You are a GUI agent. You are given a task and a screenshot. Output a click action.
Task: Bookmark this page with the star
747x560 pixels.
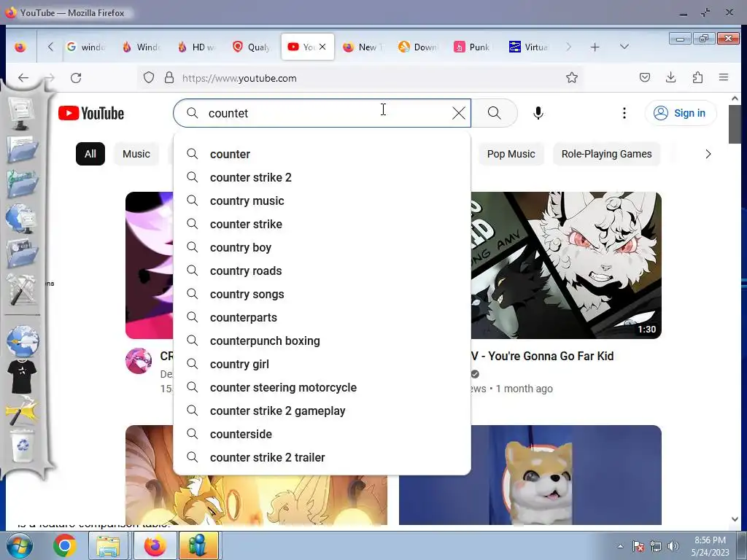[572, 77]
